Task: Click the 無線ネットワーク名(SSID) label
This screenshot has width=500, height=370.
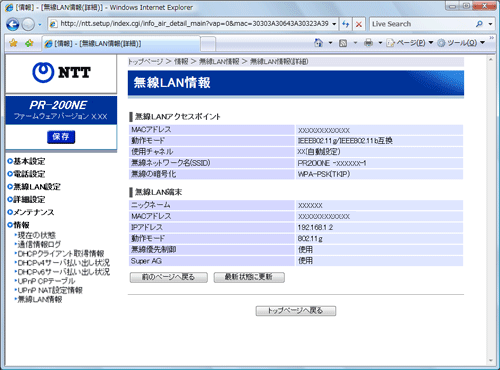Action: coord(171,163)
